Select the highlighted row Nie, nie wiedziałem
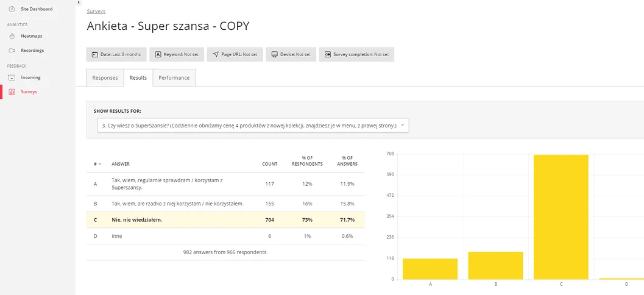The height and width of the screenshot is (295, 644). [225, 220]
